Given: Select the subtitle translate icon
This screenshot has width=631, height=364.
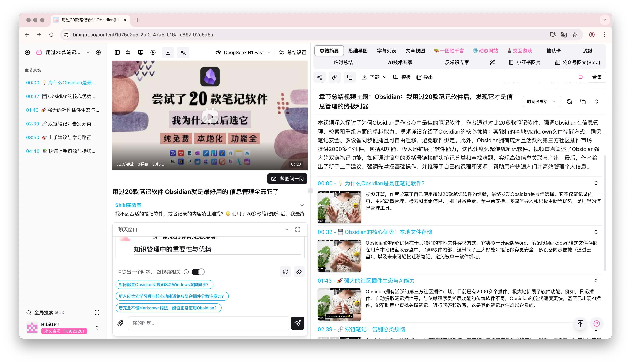Looking at the screenshot, I should point(183,52).
